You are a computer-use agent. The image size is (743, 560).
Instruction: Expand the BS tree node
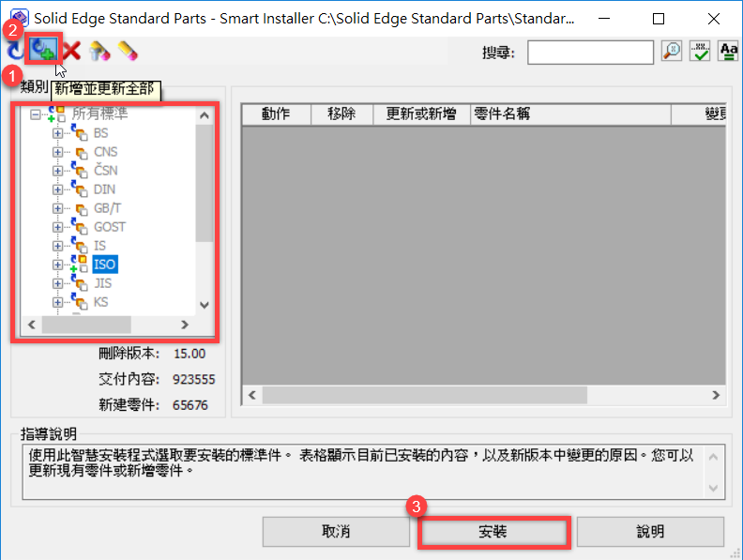tap(57, 133)
